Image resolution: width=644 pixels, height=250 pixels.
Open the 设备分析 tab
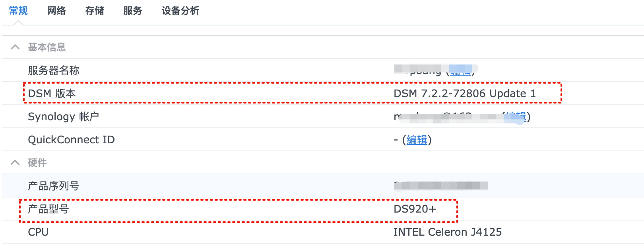point(180,11)
